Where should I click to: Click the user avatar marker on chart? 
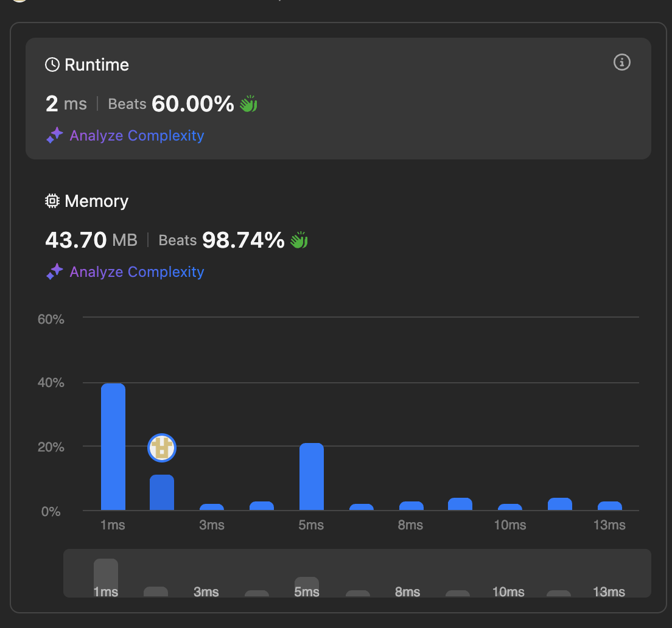(x=161, y=448)
